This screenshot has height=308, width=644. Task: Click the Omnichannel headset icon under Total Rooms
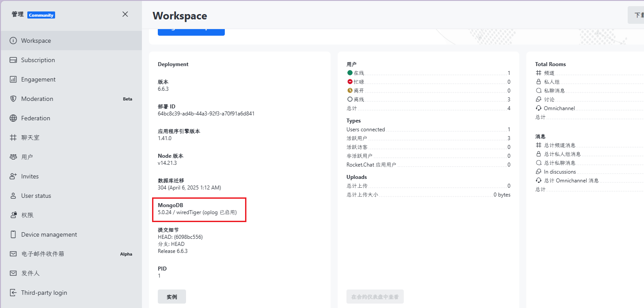pyautogui.click(x=538, y=108)
